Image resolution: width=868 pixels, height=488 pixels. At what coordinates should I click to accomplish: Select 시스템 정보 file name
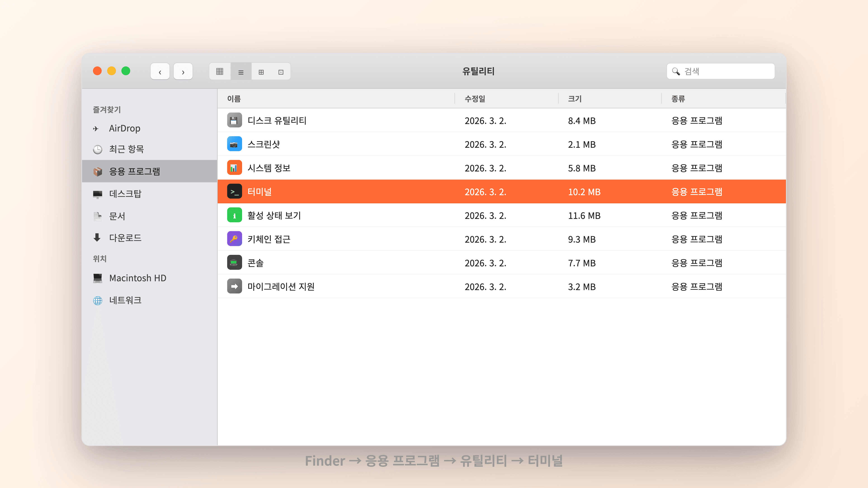coord(269,168)
